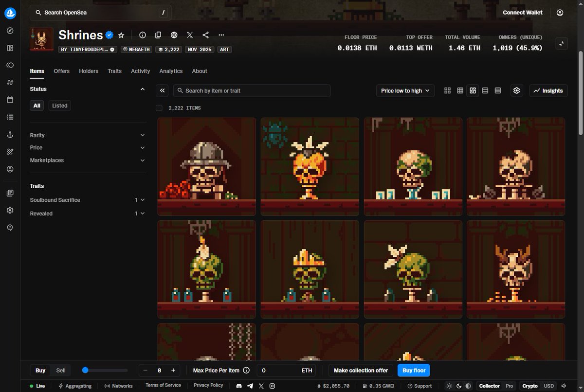Click Connect Wallet

coord(523,13)
